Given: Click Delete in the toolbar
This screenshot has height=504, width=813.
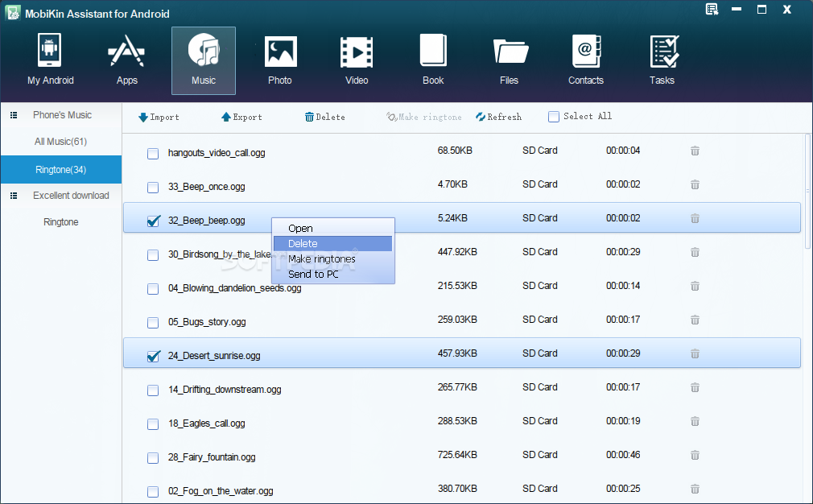Looking at the screenshot, I should point(325,118).
